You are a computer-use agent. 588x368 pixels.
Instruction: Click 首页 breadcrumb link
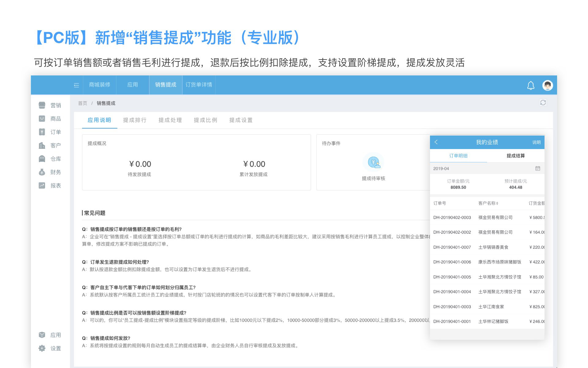(x=82, y=103)
